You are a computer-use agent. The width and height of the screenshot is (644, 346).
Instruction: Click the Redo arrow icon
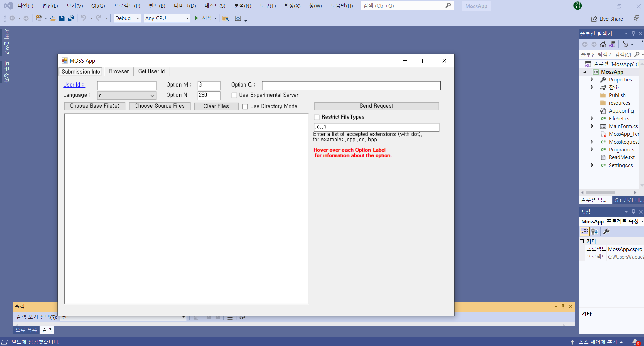tap(98, 18)
